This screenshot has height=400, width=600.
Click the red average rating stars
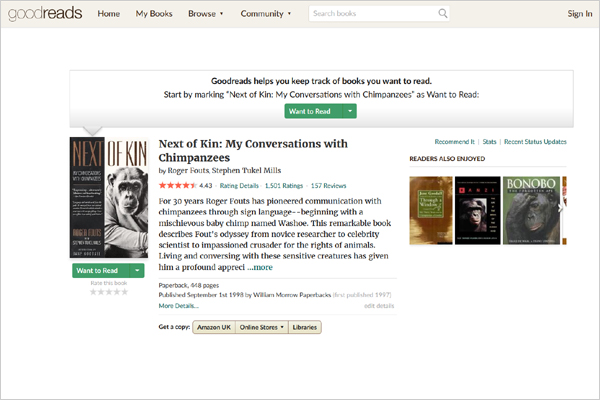(x=178, y=186)
